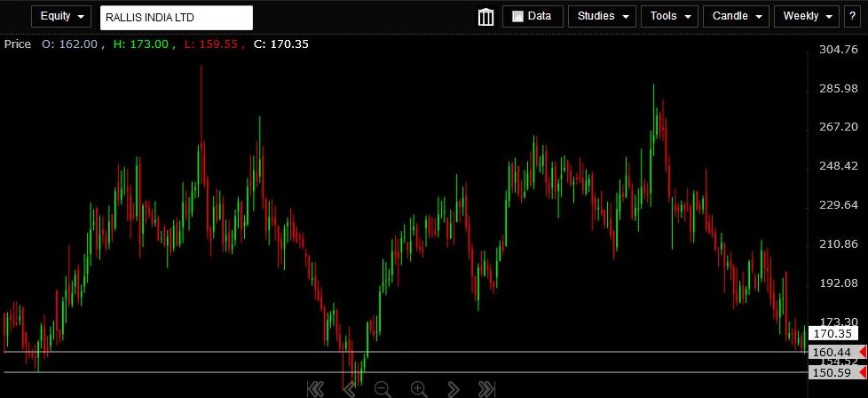The height and width of the screenshot is (398, 868).
Task: Open the Tools menu
Action: coord(669,16)
